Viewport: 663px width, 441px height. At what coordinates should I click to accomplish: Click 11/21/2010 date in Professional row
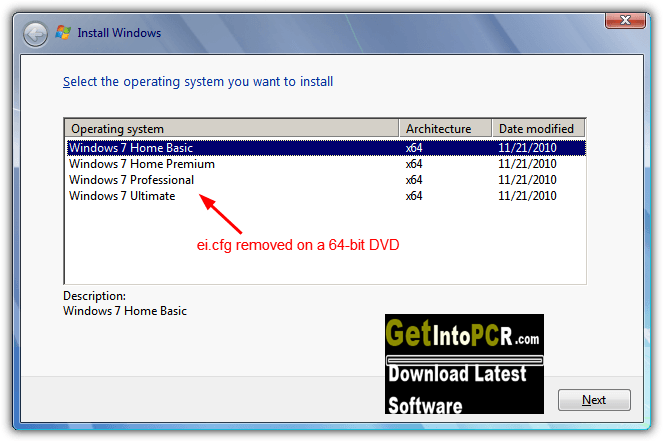527,180
